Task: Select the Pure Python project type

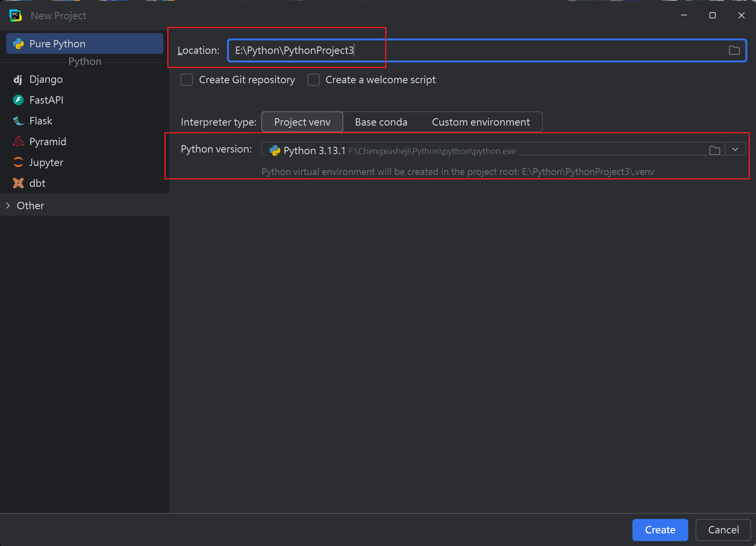Action: tap(84, 44)
